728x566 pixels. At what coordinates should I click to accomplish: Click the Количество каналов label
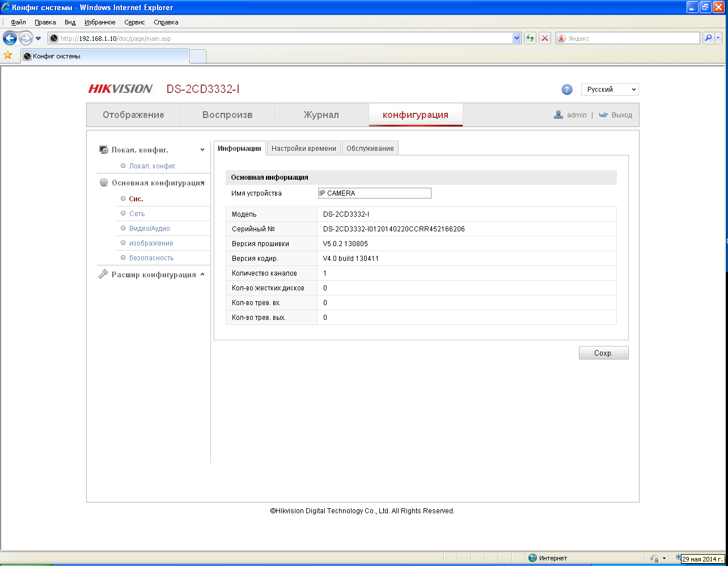tap(264, 273)
